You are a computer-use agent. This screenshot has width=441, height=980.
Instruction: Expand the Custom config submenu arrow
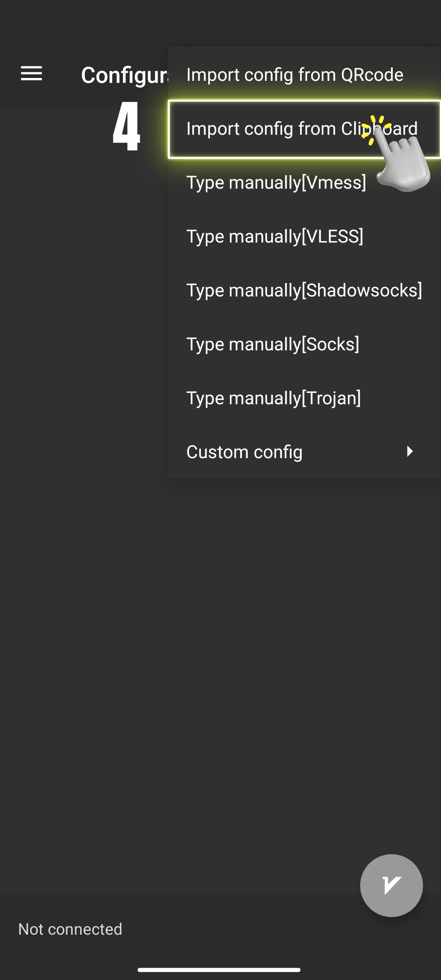tap(410, 451)
